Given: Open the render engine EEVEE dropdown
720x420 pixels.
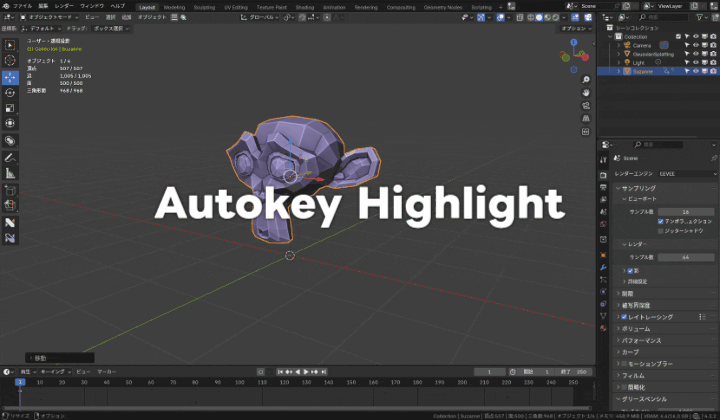Looking at the screenshot, I should coord(687,174).
